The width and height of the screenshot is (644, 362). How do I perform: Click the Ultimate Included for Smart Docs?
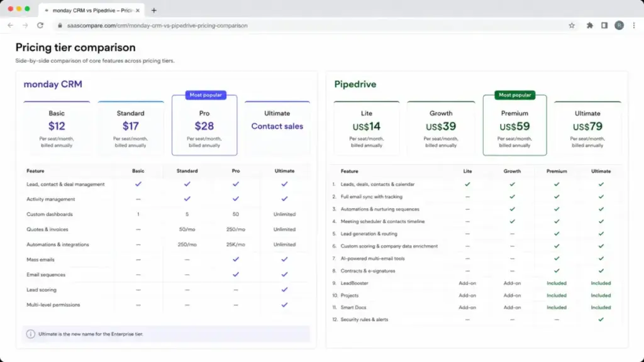601,307
